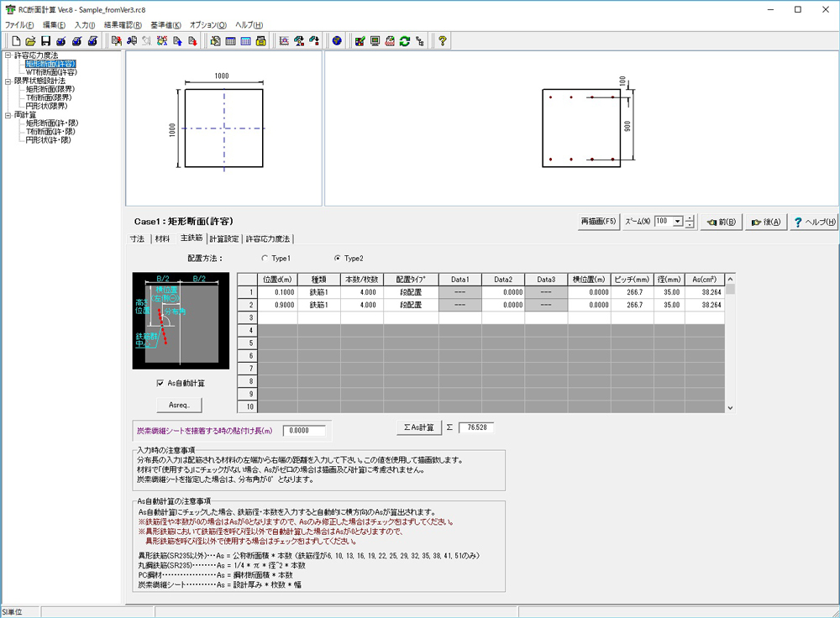Open the オプション(O) menu
This screenshot has height=618, width=840.
tap(208, 25)
